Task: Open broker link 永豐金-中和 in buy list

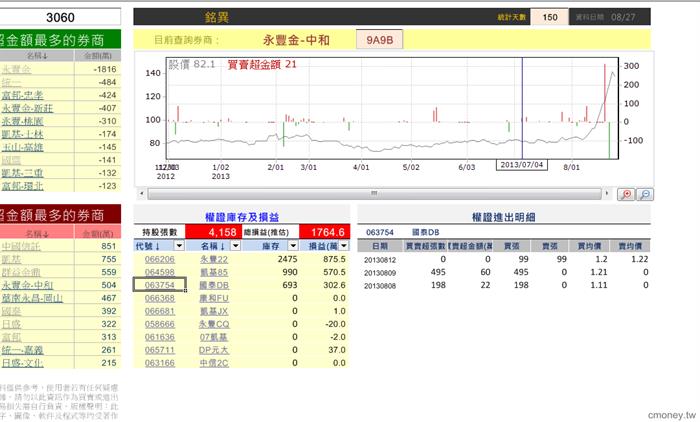Action: click(x=27, y=285)
